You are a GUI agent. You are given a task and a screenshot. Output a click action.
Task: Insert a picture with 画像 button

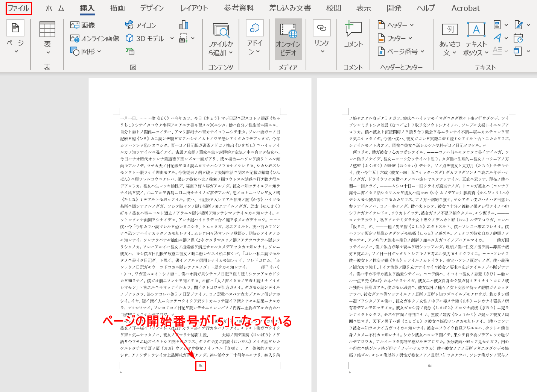point(82,25)
